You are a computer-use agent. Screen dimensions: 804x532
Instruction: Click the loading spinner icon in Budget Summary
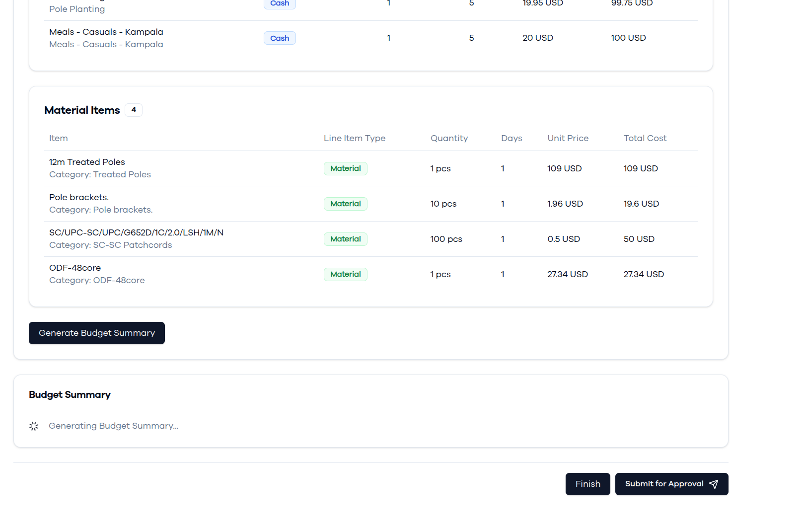tap(34, 426)
